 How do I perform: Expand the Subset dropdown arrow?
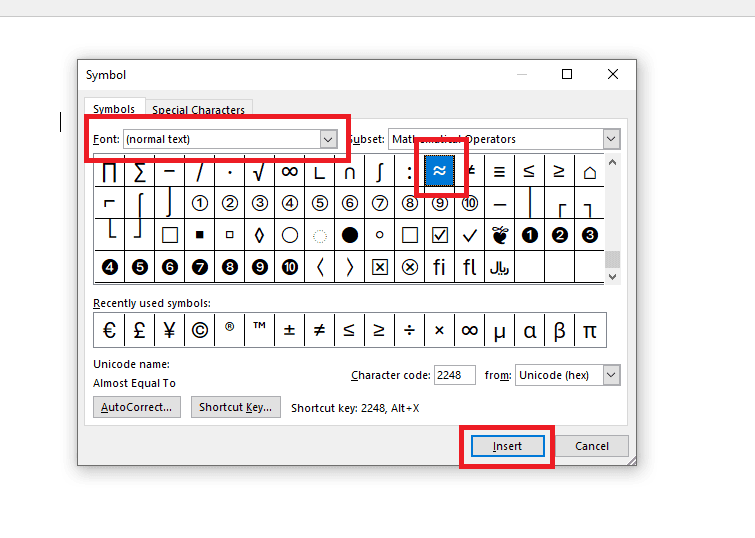click(611, 139)
